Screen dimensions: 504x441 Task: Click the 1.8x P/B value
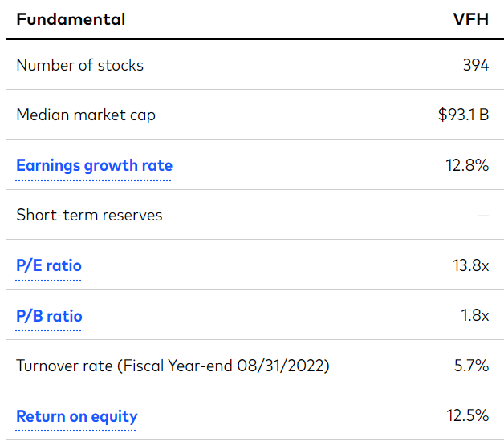[x=474, y=316]
